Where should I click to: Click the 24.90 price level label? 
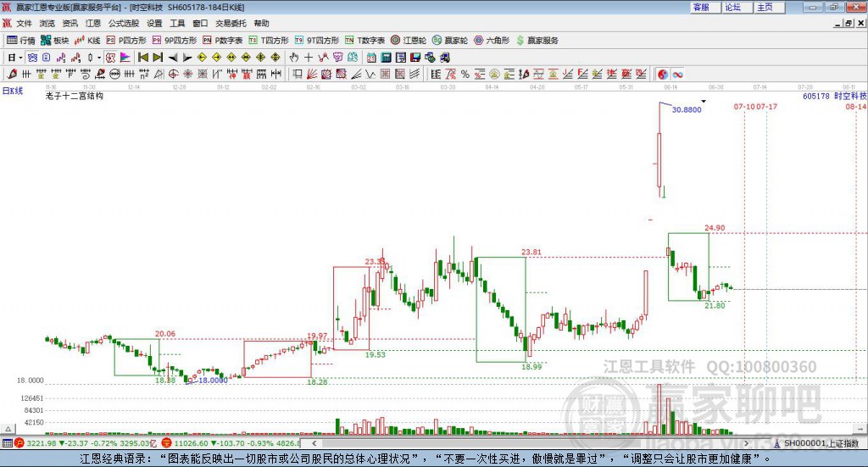click(715, 227)
